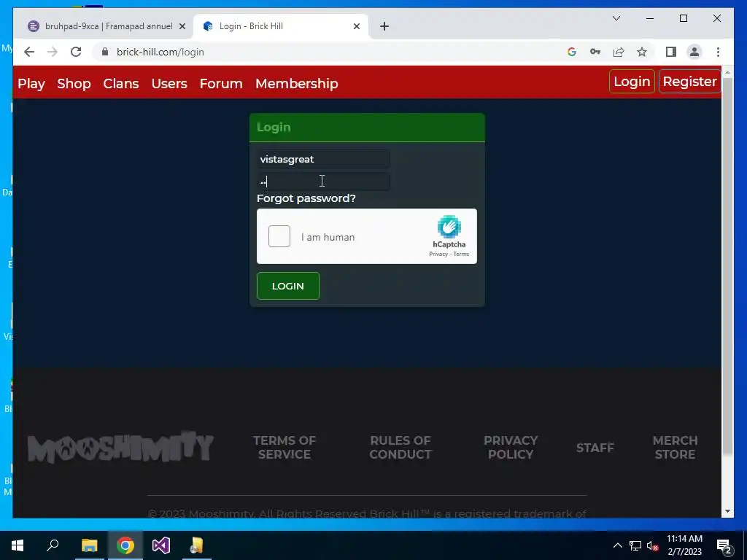Click the network tray icon

click(x=635, y=545)
